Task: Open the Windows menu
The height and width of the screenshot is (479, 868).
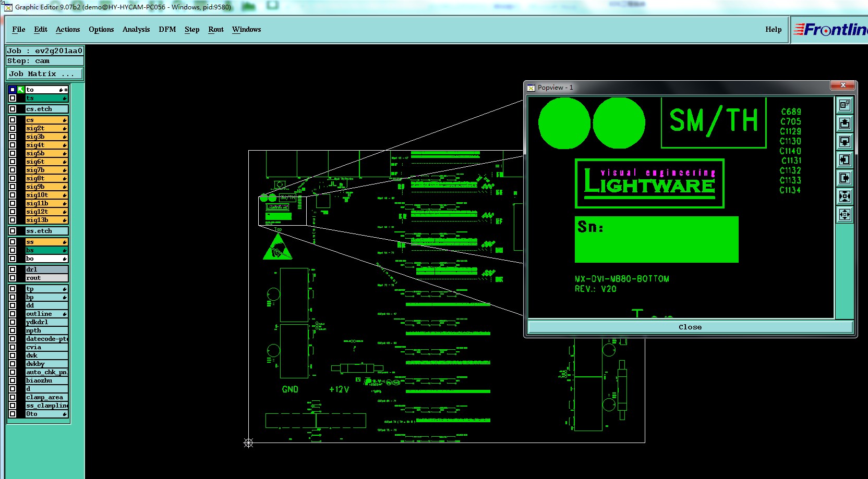Action: 247,29
